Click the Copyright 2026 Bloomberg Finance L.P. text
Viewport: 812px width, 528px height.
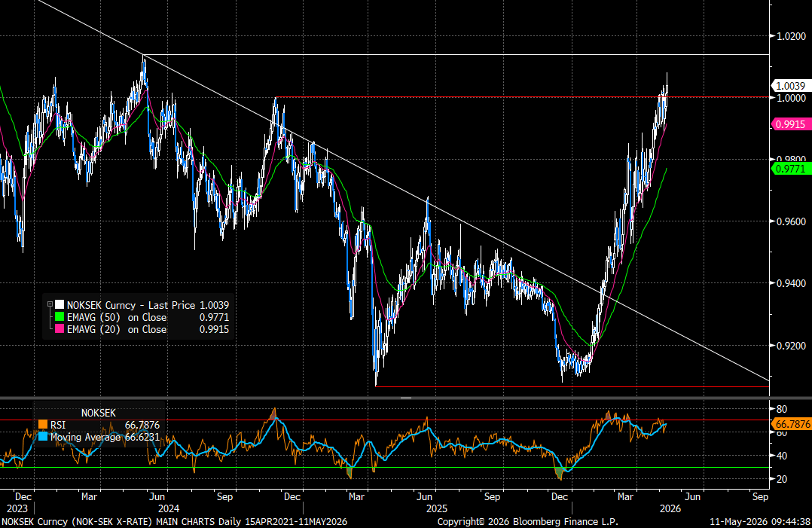click(x=528, y=522)
